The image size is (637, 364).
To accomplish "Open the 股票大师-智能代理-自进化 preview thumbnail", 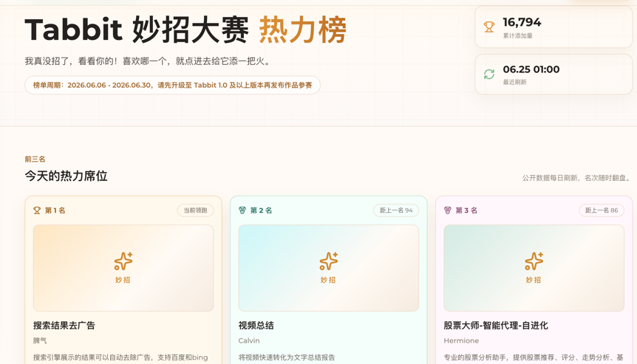I will tap(534, 268).
